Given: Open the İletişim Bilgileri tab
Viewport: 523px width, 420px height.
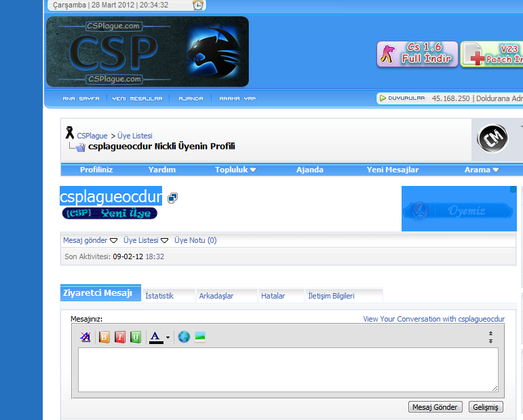Looking at the screenshot, I should tap(331, 296).
